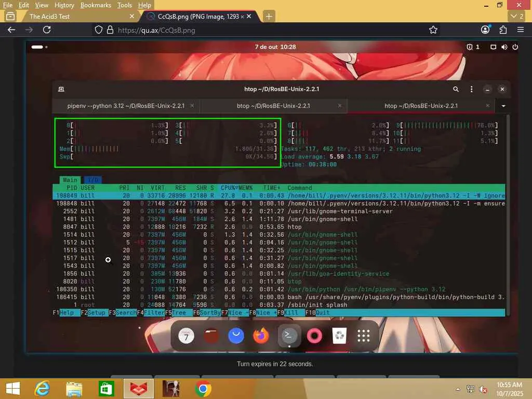Open File Explorer from Windows taskbar

[x=74, y=389]
